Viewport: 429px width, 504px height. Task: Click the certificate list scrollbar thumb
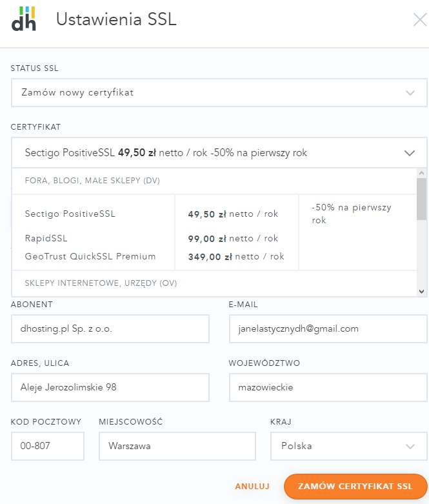click(422, 199)
